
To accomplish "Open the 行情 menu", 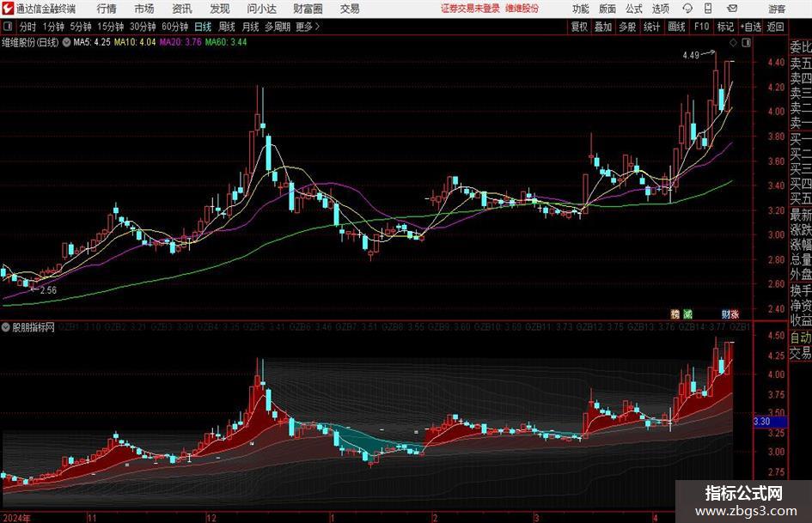I will [107, 9].
